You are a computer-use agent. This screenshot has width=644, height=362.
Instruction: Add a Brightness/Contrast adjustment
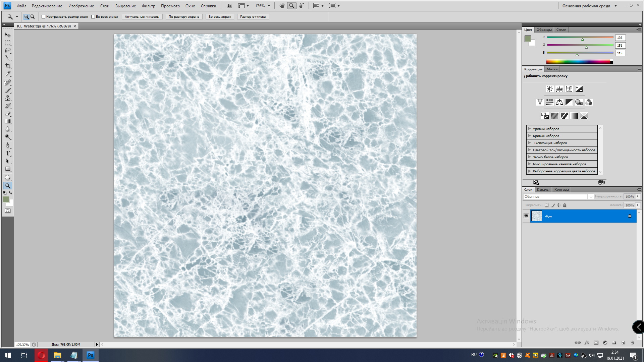coord(549,89)
